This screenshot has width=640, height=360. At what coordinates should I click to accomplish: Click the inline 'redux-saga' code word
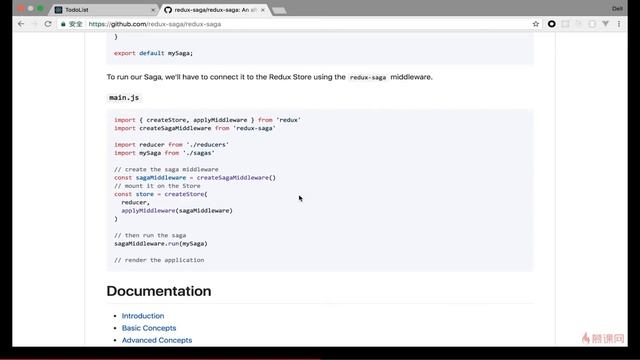[x=368, y=77]
